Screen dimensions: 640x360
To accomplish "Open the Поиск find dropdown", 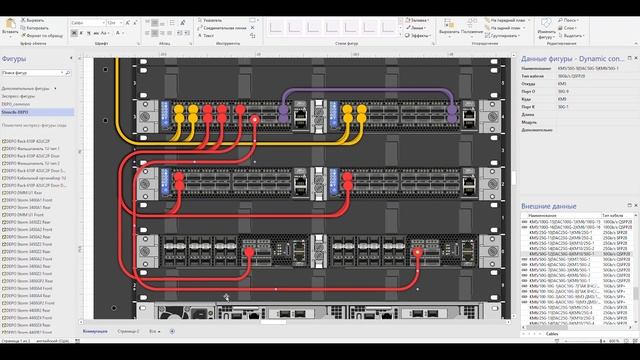I will coord(569,20).
